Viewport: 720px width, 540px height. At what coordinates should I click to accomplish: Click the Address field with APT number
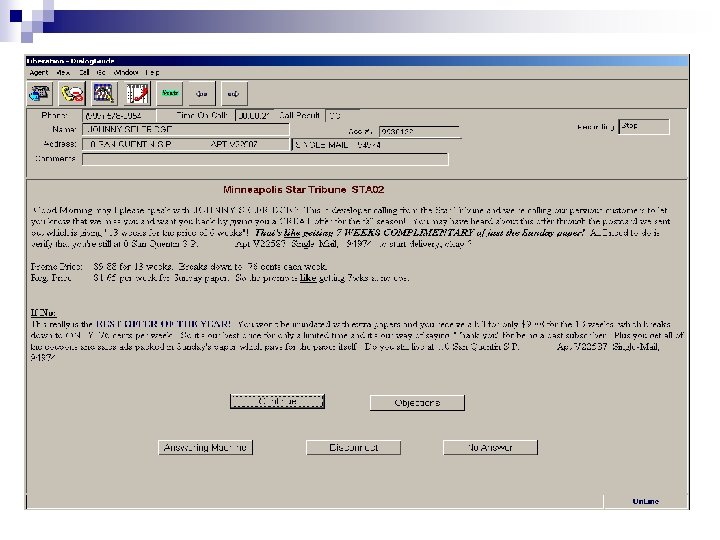tap(186, 144)
